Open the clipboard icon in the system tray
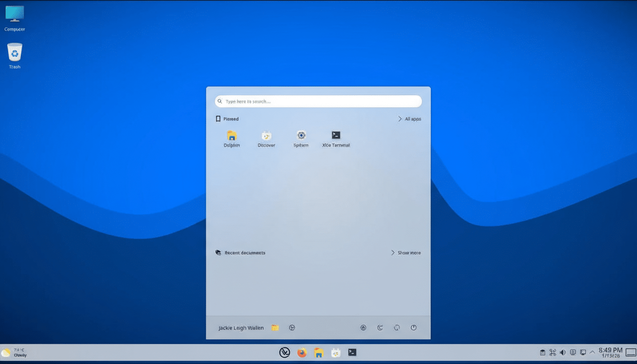The width and height of the screenshot is (637, 364). coord(542,353)
